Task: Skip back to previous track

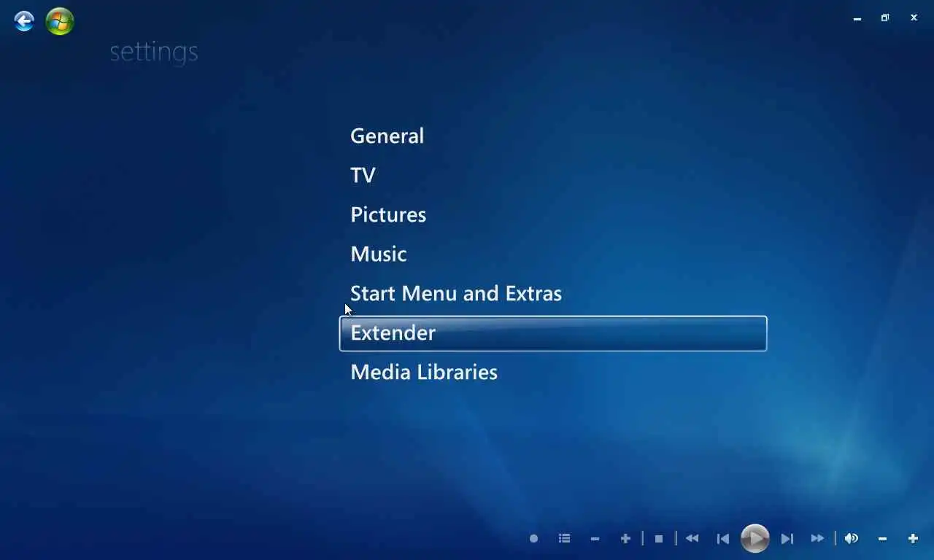Action: pyautogui.click(x=722, y=538)
